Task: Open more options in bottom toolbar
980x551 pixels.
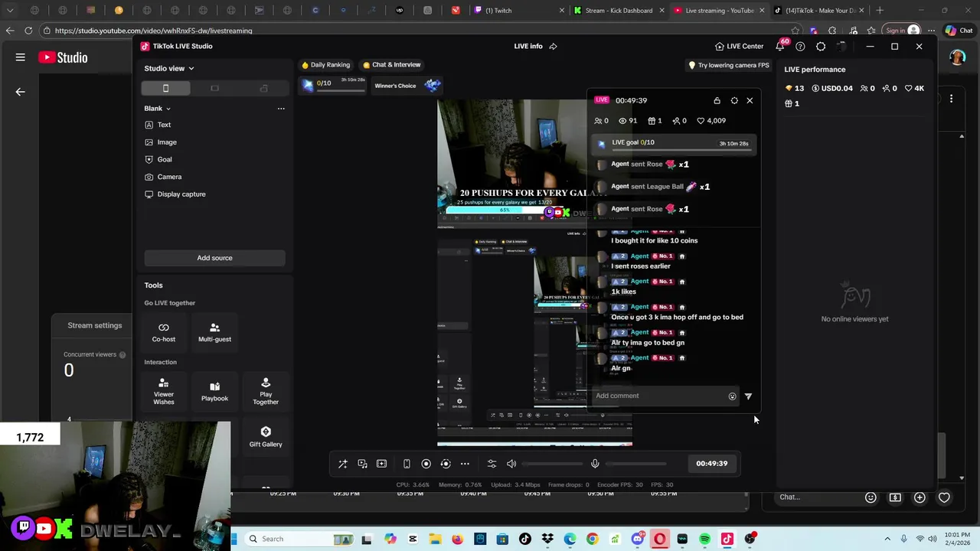Action: (465, 464)
